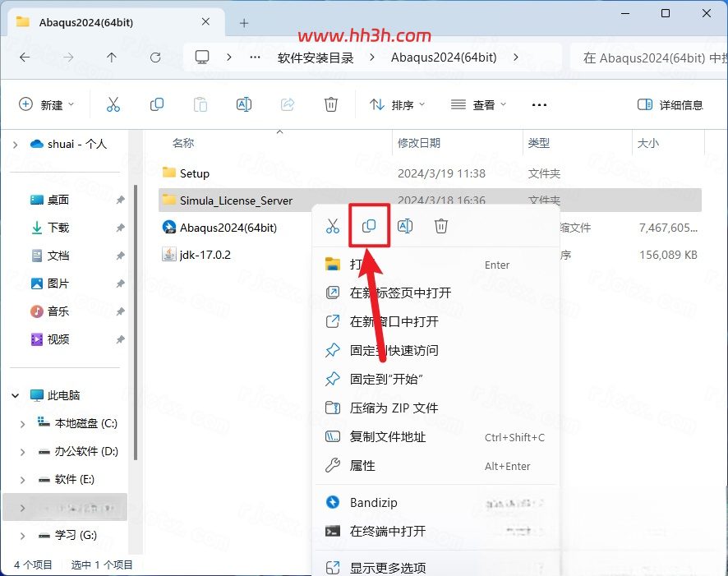Click the Rename icon in the toolbar
This screenshot has height=576, width=728.
244,105
